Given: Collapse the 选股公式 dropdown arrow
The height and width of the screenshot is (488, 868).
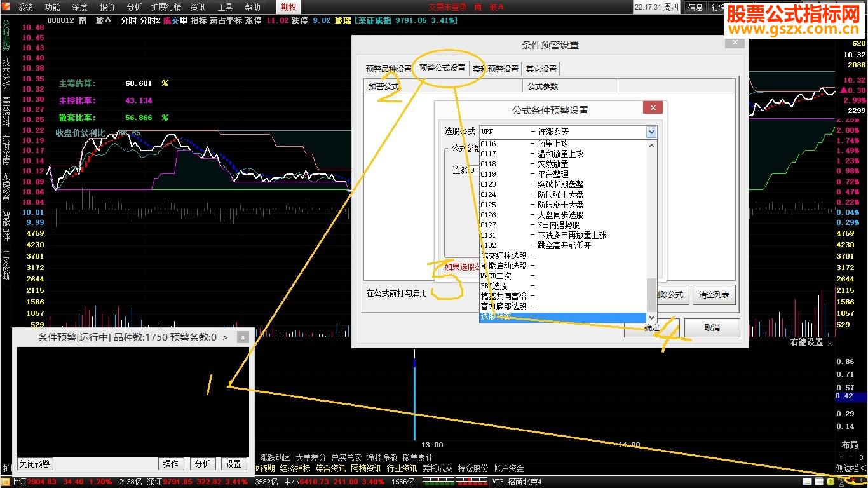Looking at the screenshot, I should click(x=651, y=132).
